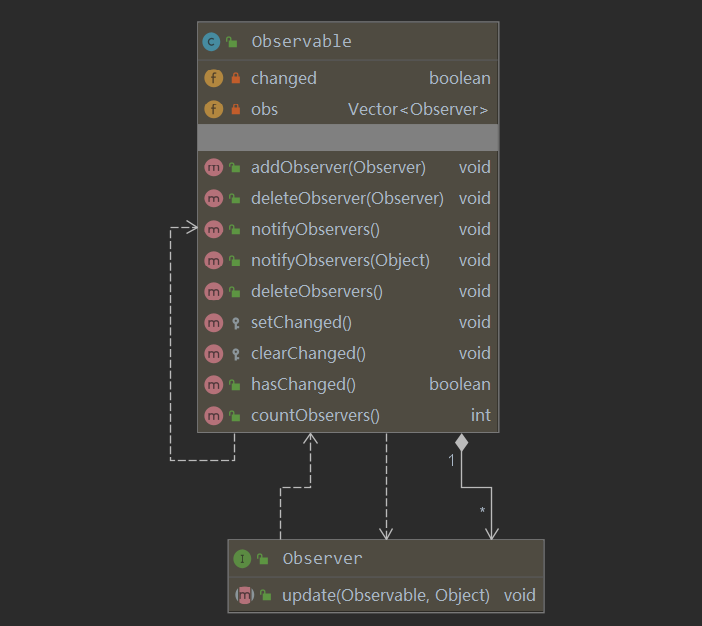This screenshot has height=626, width=702.
Task: Click the private lock icon beside obs
Action: tap(235, 109)
